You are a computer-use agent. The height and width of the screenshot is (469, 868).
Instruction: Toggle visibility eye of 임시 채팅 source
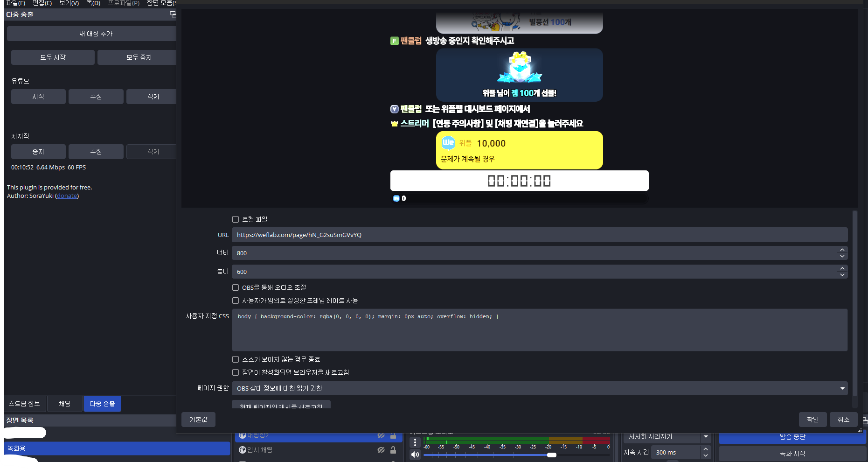click(x=381, y=450)
